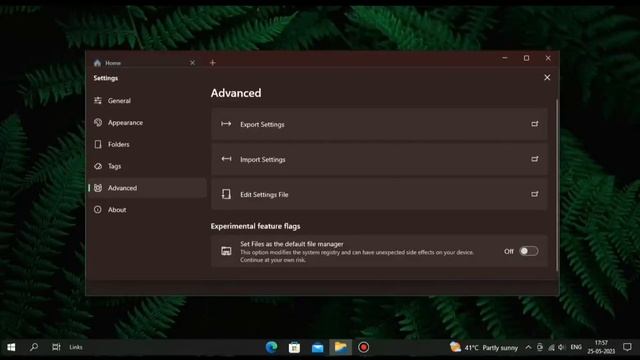Open the Folders settings section

(147, 144)
